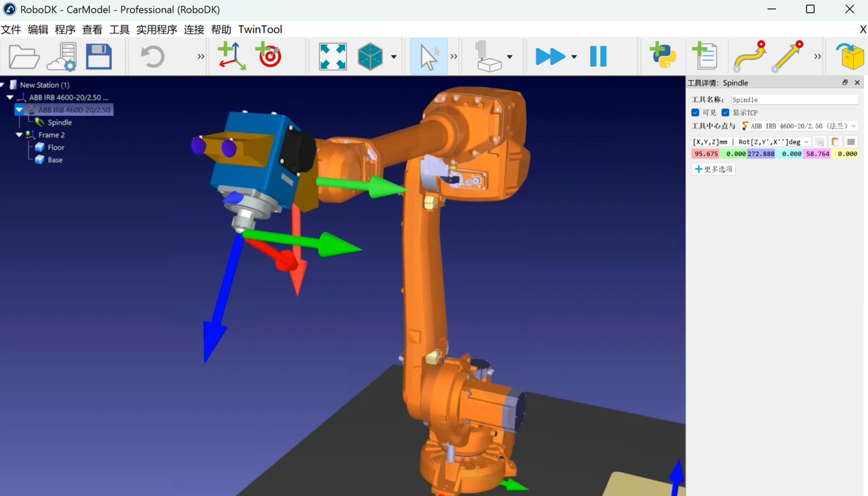Screen dimensions: 868x496
Task: Click the Spindle tool name field
Action: tap(794, 100)
